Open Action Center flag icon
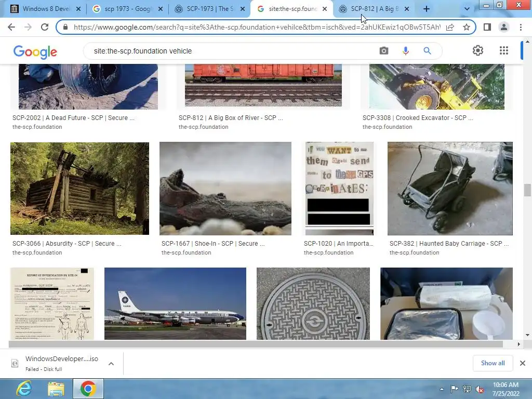This screenshot has height=399, width=532. pos(454,389)
